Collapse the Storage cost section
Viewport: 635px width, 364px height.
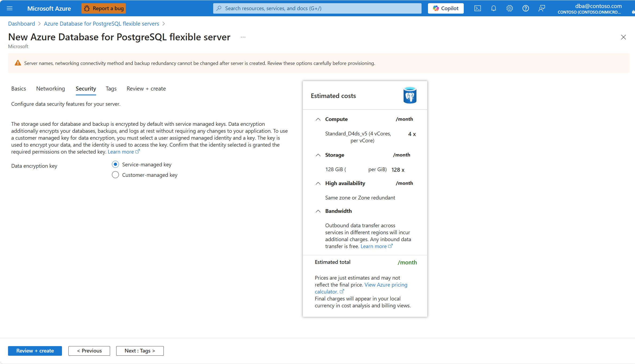318,155
